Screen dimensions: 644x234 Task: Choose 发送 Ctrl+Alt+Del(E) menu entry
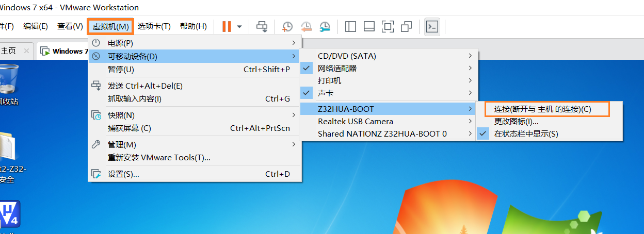click(x=195, y=86)
